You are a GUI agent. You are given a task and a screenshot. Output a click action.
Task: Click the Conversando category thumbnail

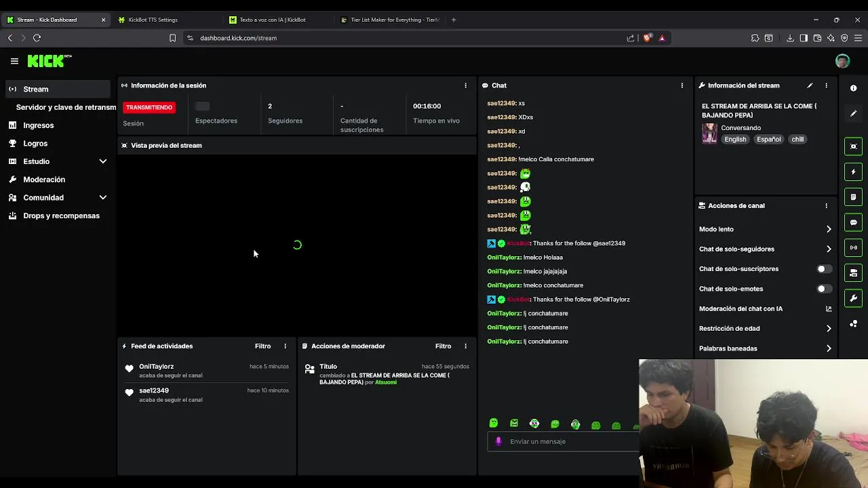pos(709,134)
